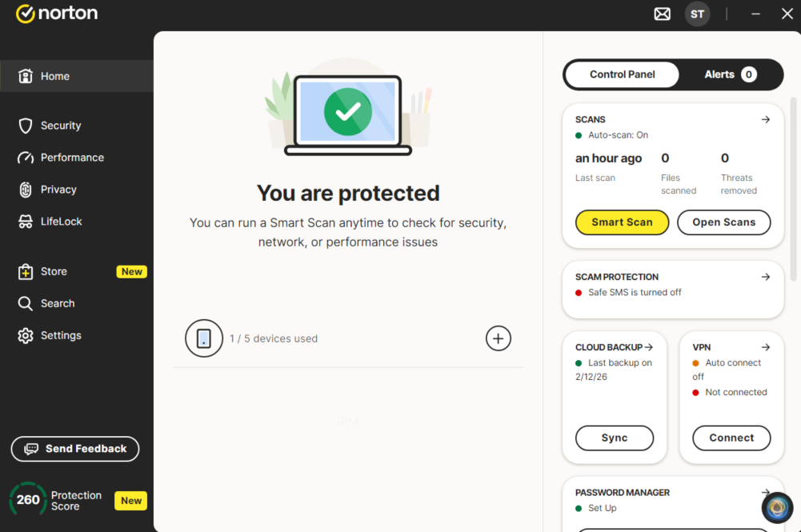Open the support assistant orb

(777, 507)
